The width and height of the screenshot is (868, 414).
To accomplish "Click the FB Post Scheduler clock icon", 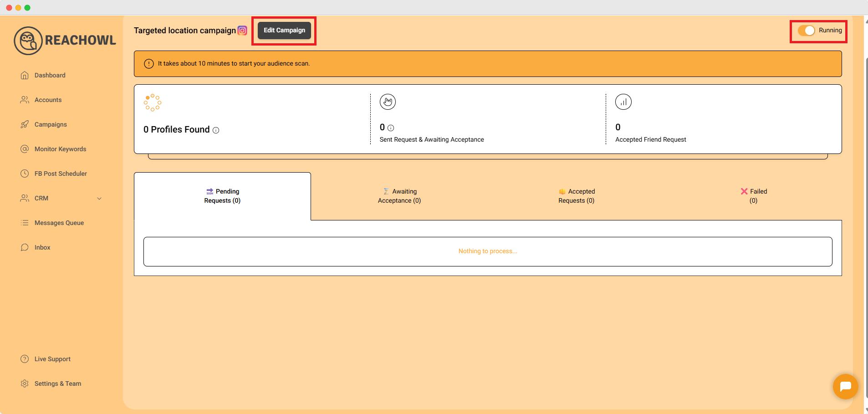I will pos(25,174).
